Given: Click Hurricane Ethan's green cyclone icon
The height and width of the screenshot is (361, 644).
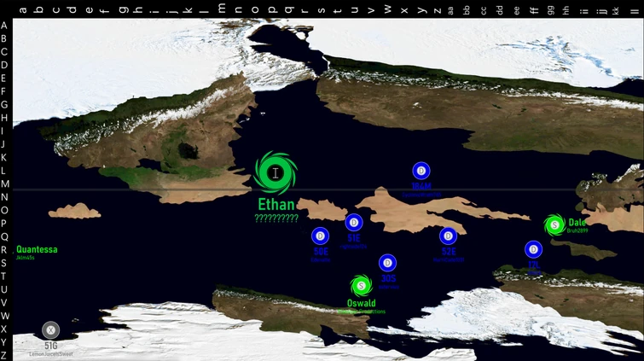Looking at the screenshot, I should click(x=276, y=172).
